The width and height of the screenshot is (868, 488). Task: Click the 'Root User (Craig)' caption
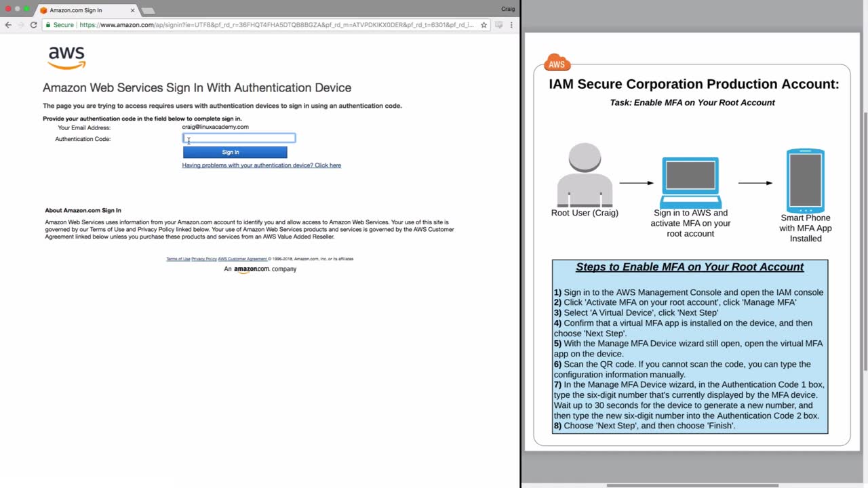click(585, 213)
